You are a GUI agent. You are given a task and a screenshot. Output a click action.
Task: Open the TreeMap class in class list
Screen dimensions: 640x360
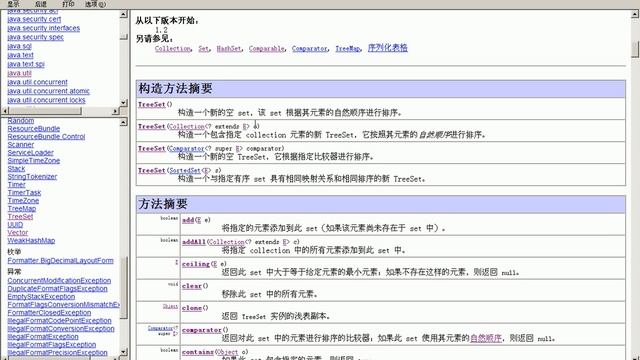[x=22, y=209]
